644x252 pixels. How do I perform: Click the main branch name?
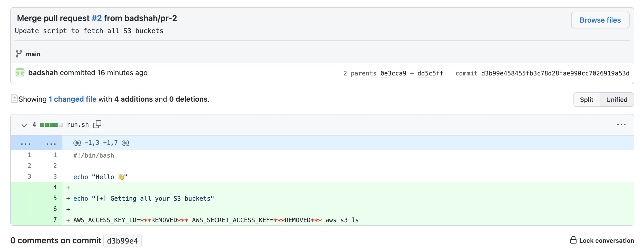tap(33, 54)
